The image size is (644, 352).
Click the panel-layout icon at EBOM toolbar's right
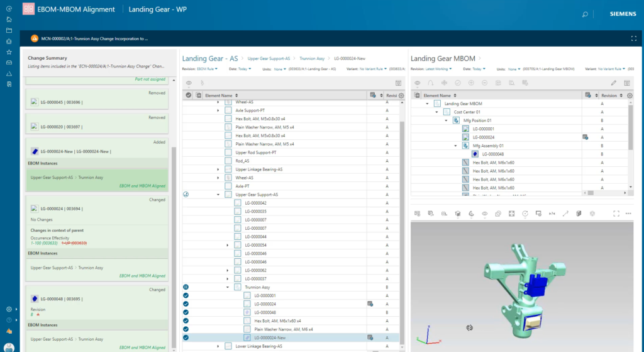(398, 82)
